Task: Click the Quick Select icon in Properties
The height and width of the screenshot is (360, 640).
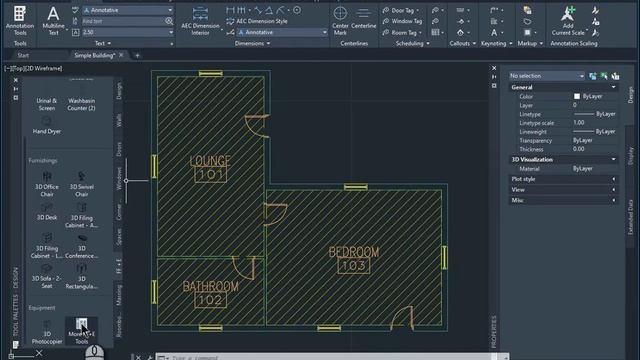Action: point(615,76)
